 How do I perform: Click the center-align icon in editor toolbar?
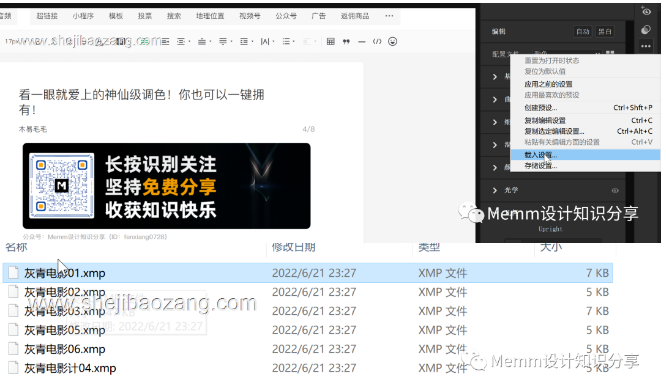[x=181, y=41]
